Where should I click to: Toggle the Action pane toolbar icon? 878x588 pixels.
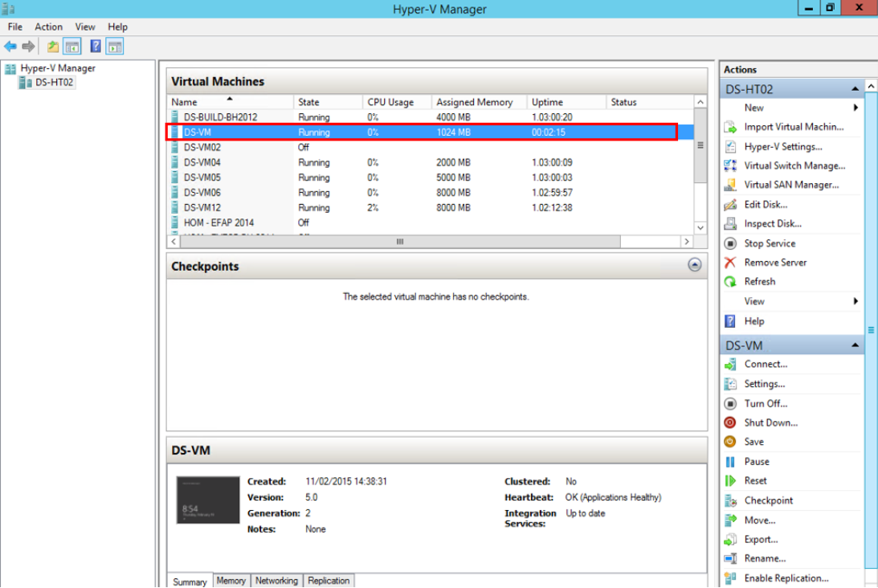coord(115,47)
